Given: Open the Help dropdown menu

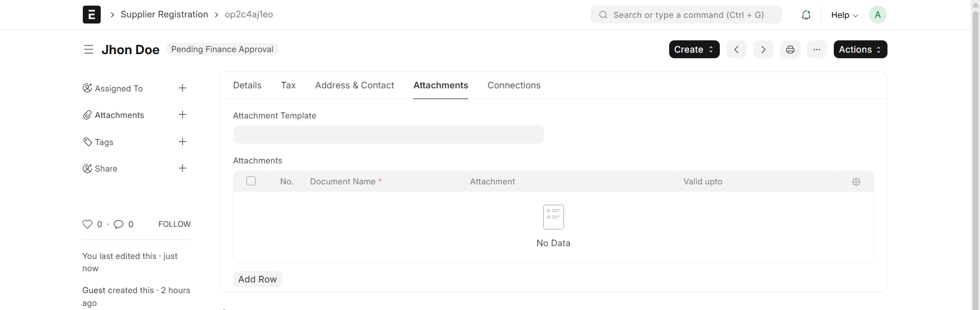Looking at the screenshot, I should [845, 15].
